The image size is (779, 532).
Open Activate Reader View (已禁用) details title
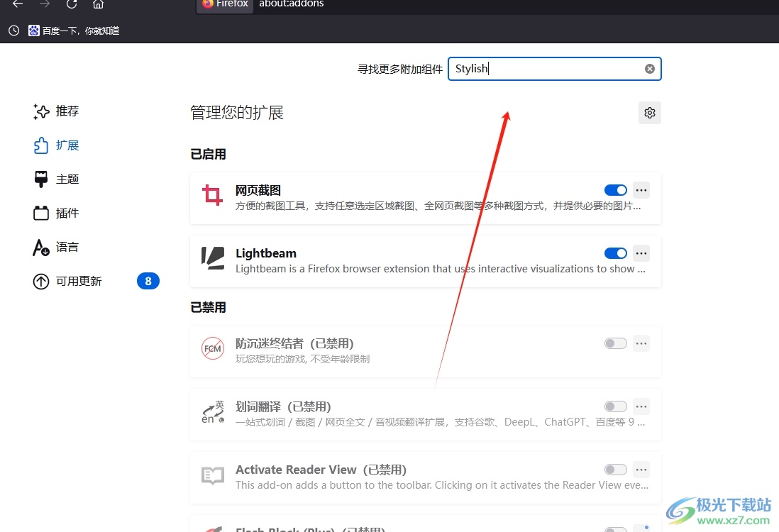pyautogui.click(x=321, y=470)
